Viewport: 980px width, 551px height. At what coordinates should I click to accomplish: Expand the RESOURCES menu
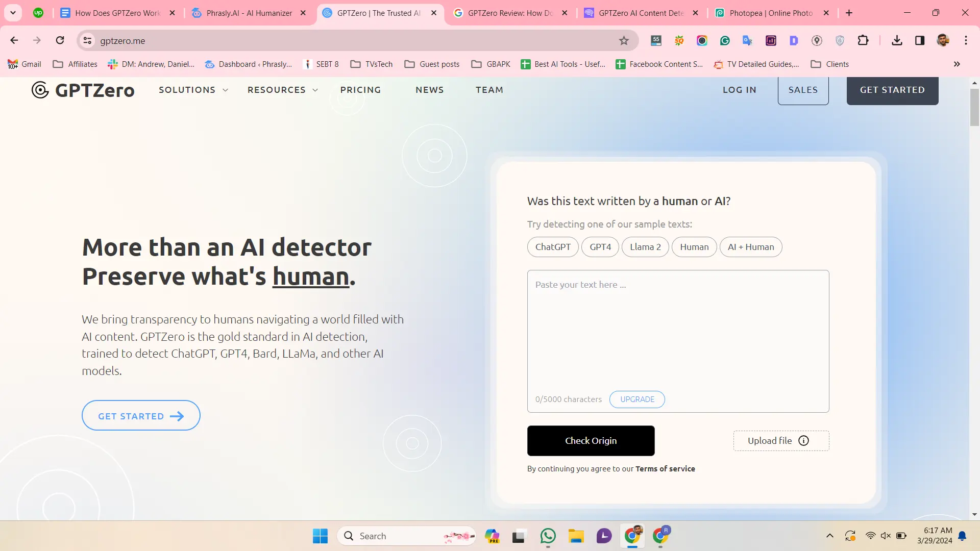(283, 90)
